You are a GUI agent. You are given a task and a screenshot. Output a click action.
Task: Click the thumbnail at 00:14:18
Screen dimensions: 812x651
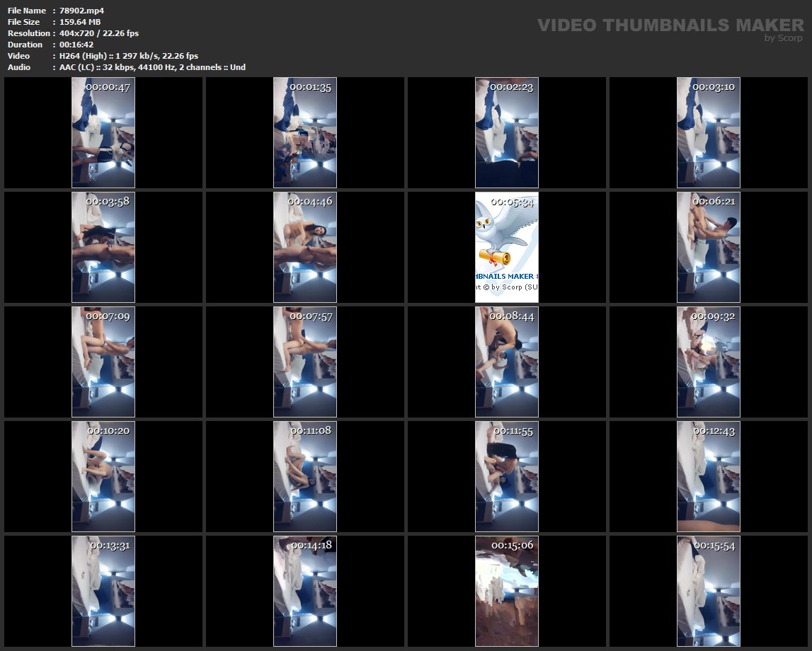pyautogui.click(x=305, y=591)
